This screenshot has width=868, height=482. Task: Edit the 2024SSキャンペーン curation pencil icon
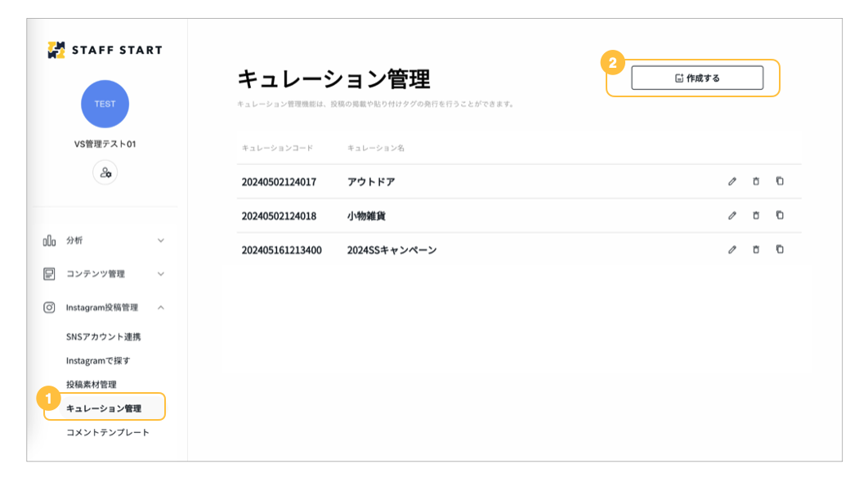click(x=732, y=250)
